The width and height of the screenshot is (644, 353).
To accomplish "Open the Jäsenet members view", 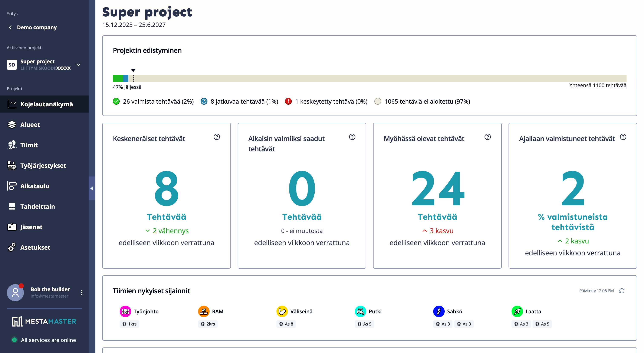I will pyautogui.click(x=32, y=227).
